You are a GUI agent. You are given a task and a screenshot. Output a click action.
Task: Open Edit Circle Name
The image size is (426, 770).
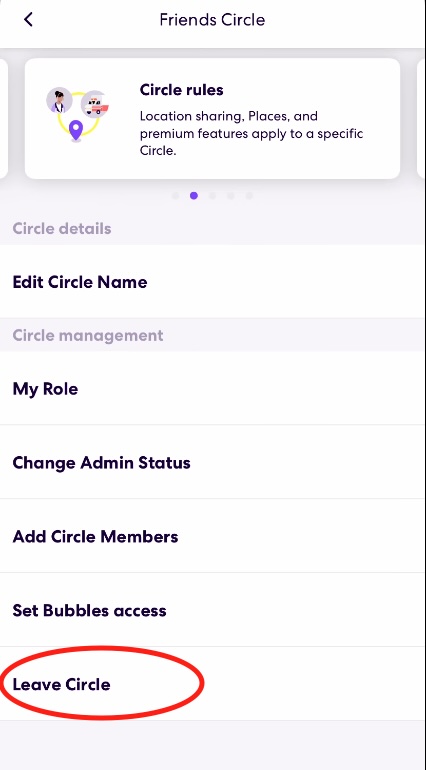213,282
